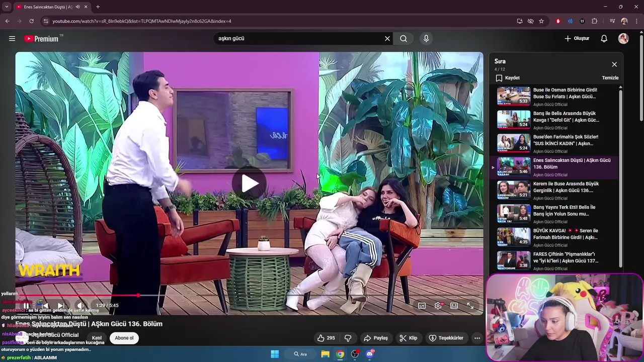Clear the queue with Temizle

coord(610,78)
